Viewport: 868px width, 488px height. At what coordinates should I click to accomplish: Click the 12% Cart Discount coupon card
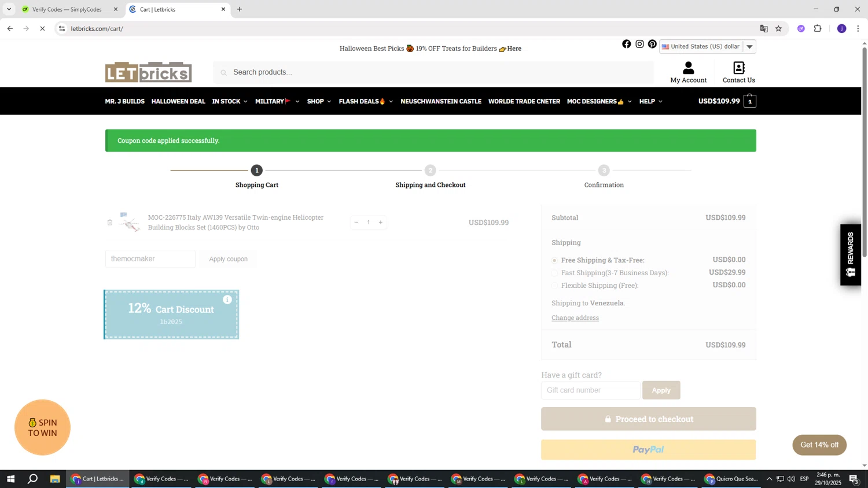[171, 315]
